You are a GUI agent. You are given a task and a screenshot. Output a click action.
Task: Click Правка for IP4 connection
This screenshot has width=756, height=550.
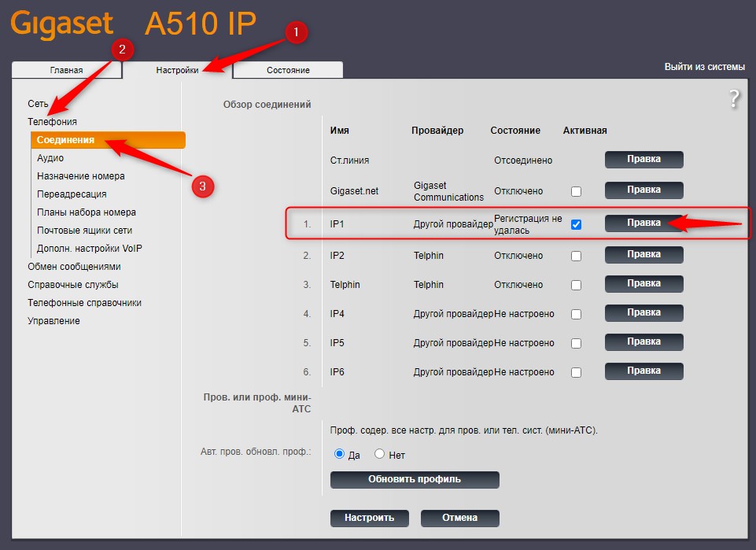(x=644, y=313)
